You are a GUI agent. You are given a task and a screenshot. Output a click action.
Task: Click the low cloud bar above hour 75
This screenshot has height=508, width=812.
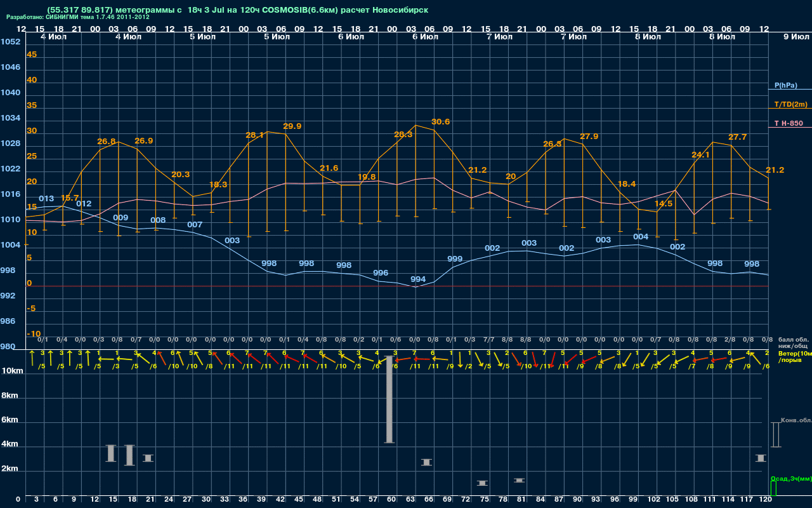pyautogui.click(x=482, y=483)
